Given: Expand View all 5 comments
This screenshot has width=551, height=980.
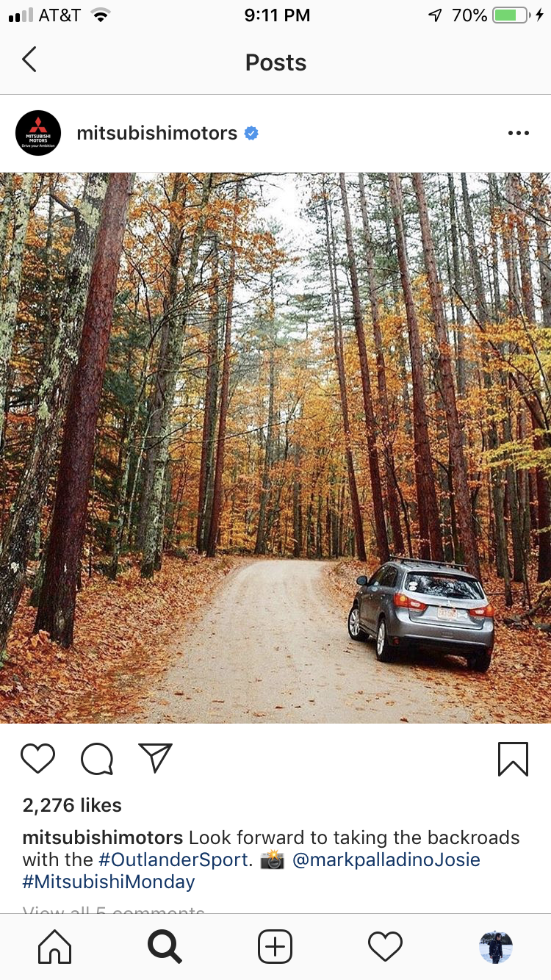Looking at the screenshot, I should [114, 909].
